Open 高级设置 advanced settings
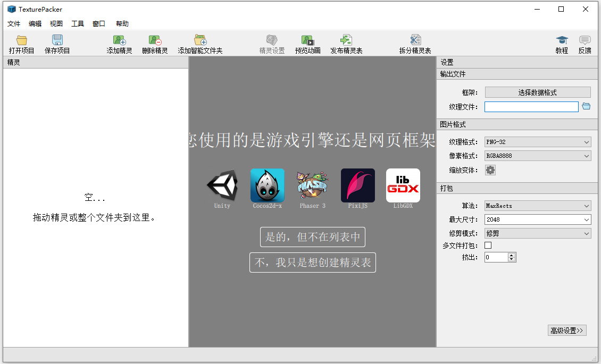The height and width of the screenshot is (364, 601). (567, 330)
